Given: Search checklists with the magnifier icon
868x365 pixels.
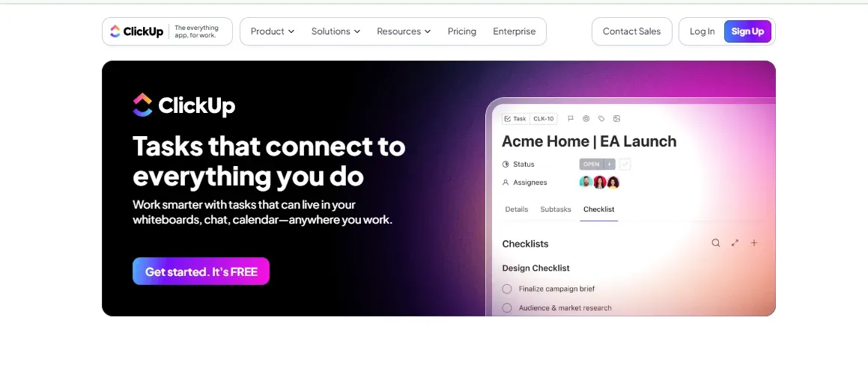Looking at the screenshot, I should [716, 243].
